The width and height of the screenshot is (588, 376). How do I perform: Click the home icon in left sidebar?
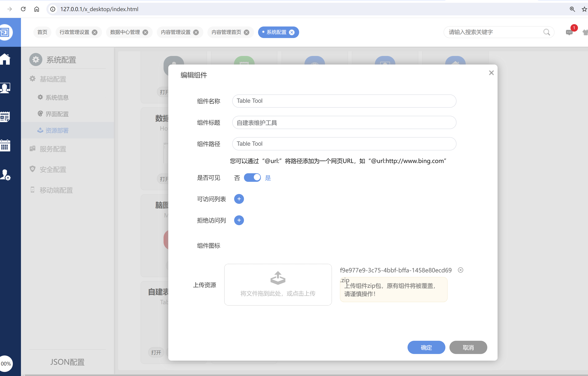coord(5,59)
